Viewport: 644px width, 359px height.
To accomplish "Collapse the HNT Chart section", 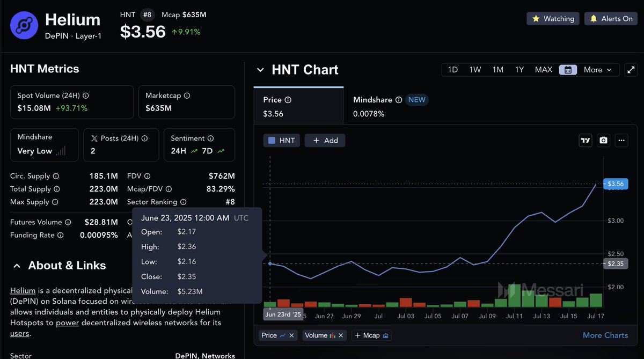I will click(260, 70).
